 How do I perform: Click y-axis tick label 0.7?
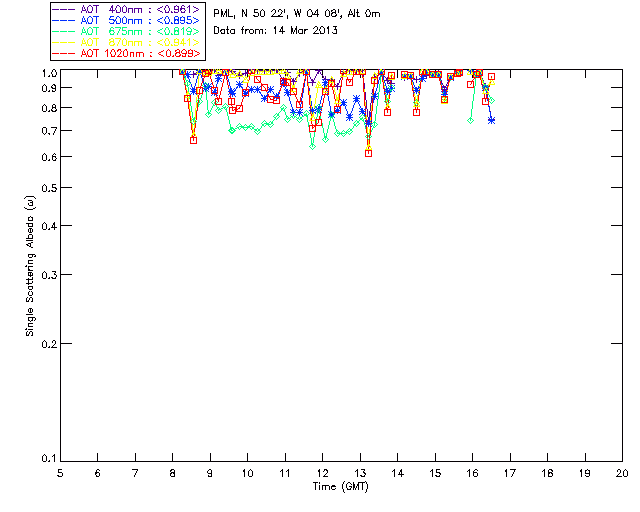49,131
